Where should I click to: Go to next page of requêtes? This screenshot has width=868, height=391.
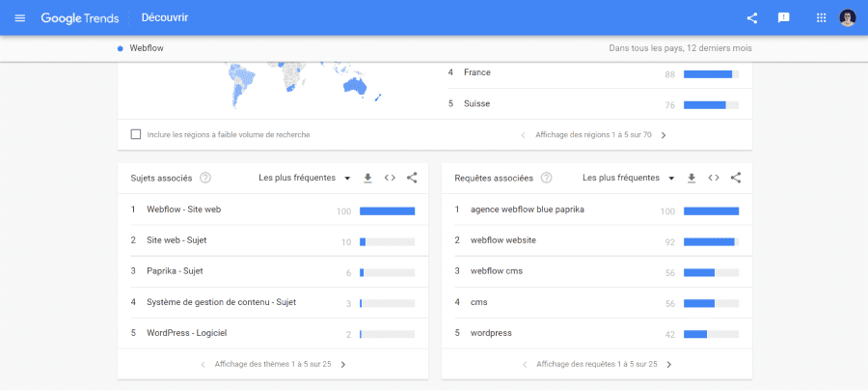tap(669, 364)
